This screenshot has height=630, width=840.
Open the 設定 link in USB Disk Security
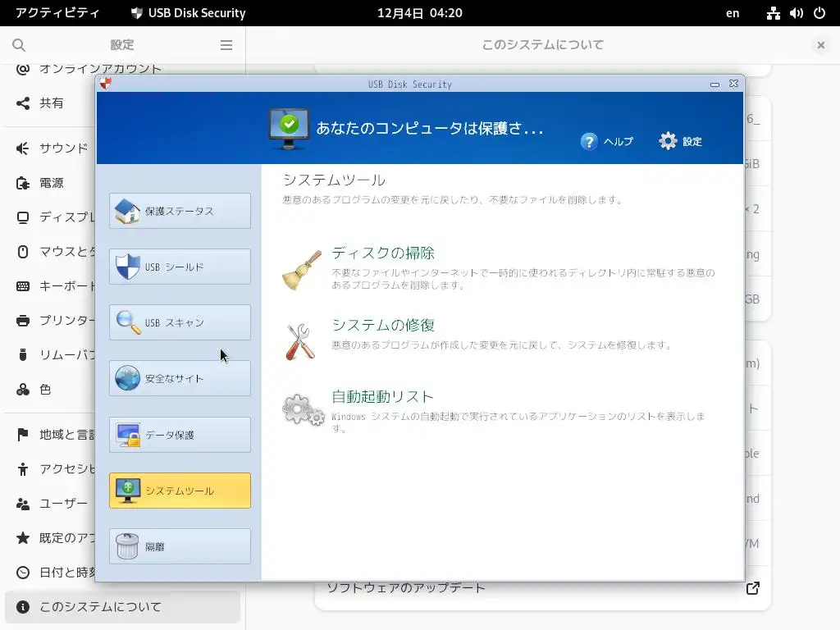coord(692,141)
